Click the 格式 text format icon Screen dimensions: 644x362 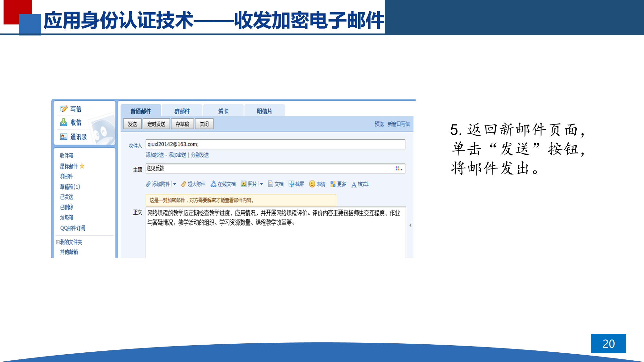(354, 184)
